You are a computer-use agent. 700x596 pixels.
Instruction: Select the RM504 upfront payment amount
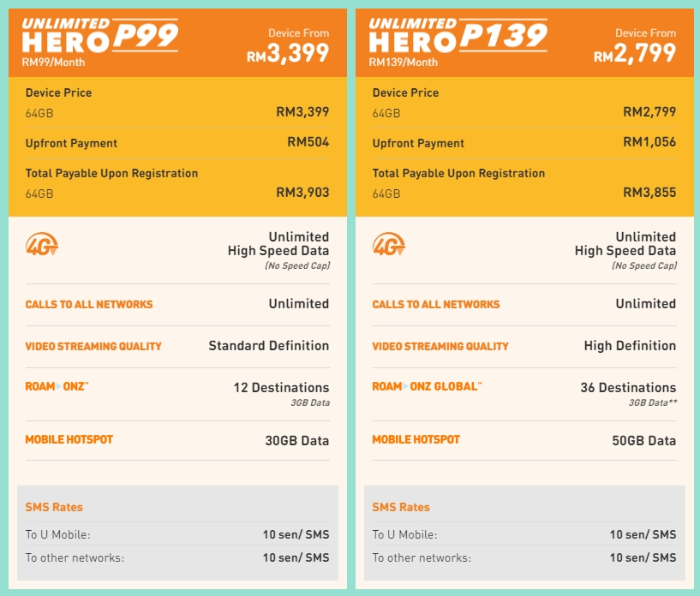308,142
